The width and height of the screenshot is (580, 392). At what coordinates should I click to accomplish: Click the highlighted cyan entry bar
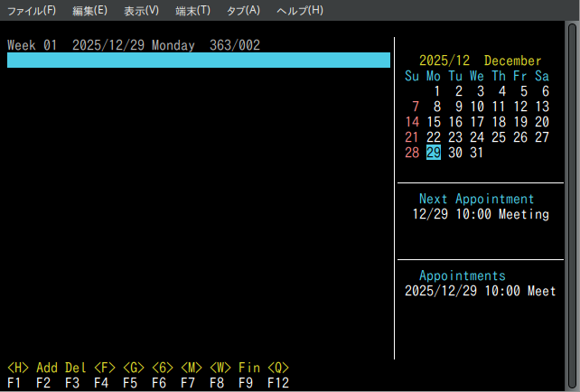pyautogui.click(x=199, y=61)
